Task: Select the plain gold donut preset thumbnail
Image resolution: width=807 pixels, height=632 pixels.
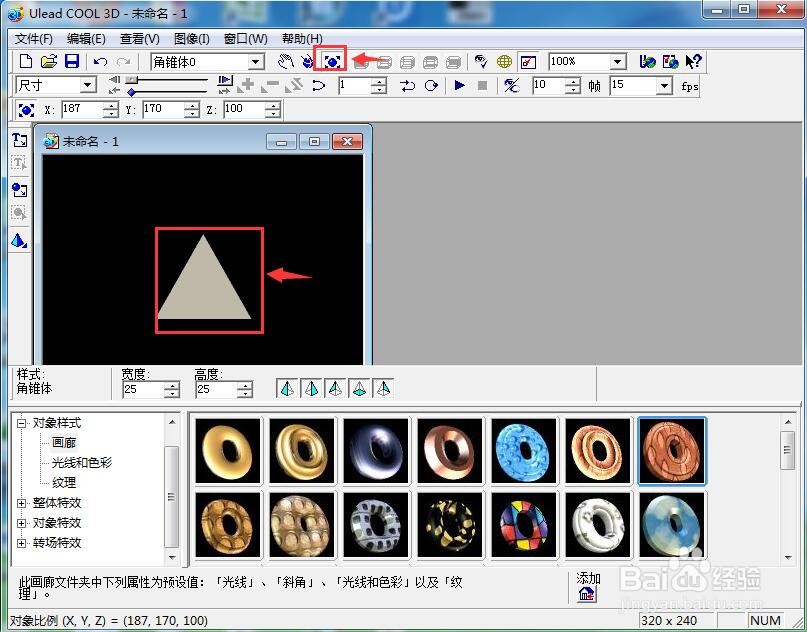Action: pos(228,451)
